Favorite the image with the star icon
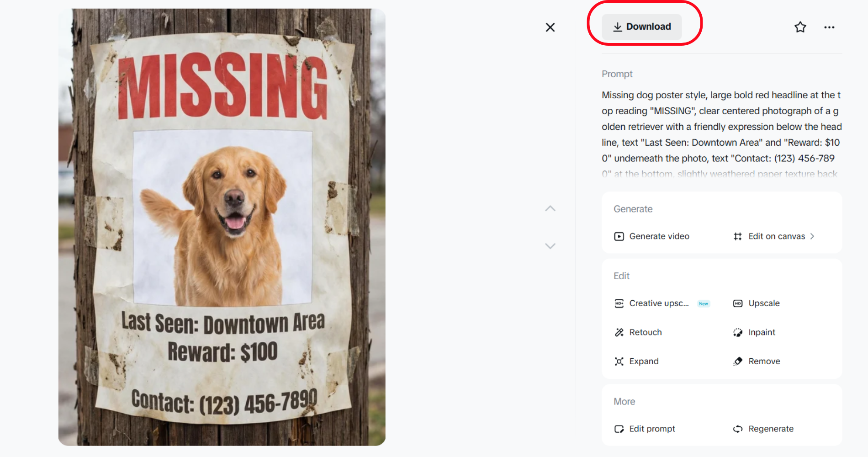The height and width of the screenshot is (457, 868). [800, 27]
